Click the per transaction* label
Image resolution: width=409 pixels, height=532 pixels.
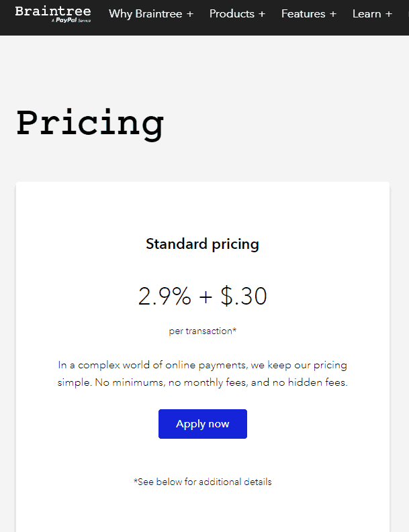tap(202, 331)
